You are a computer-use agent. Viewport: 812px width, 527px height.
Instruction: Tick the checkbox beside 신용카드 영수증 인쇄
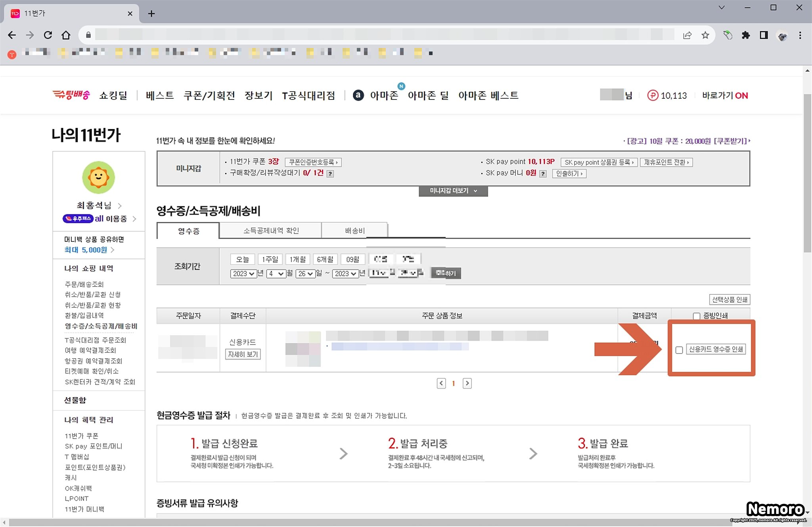coord(679,350)
